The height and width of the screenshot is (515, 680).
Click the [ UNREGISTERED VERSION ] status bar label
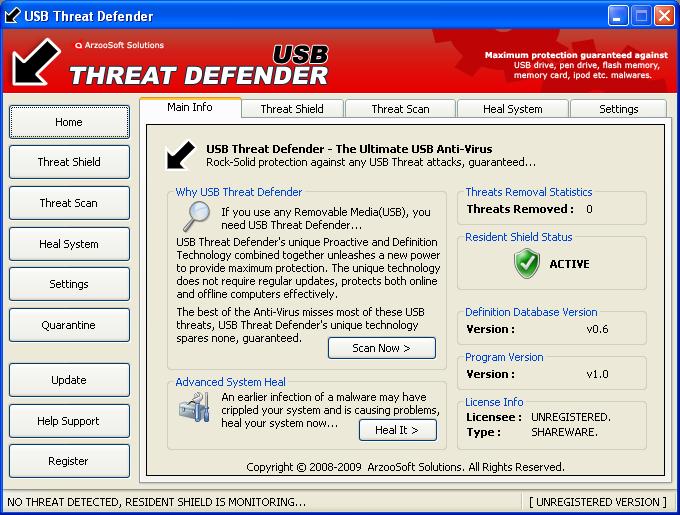[x=598, y=502]
